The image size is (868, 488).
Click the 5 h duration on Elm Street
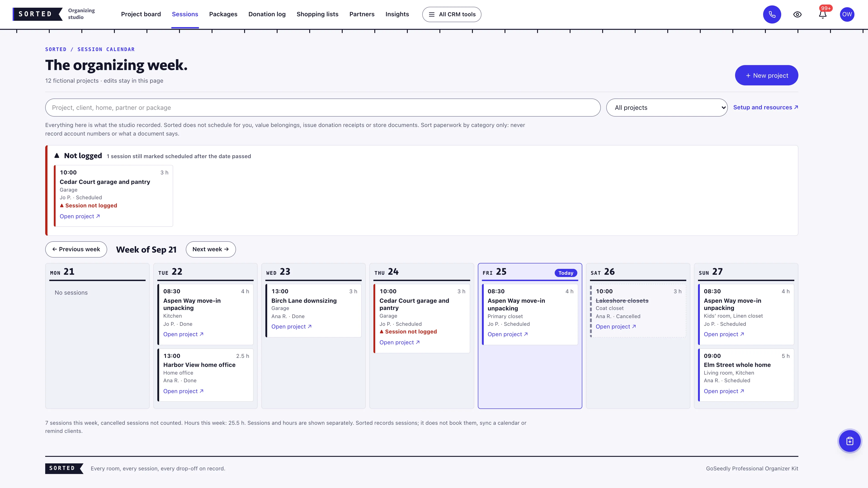coord(785,356)
